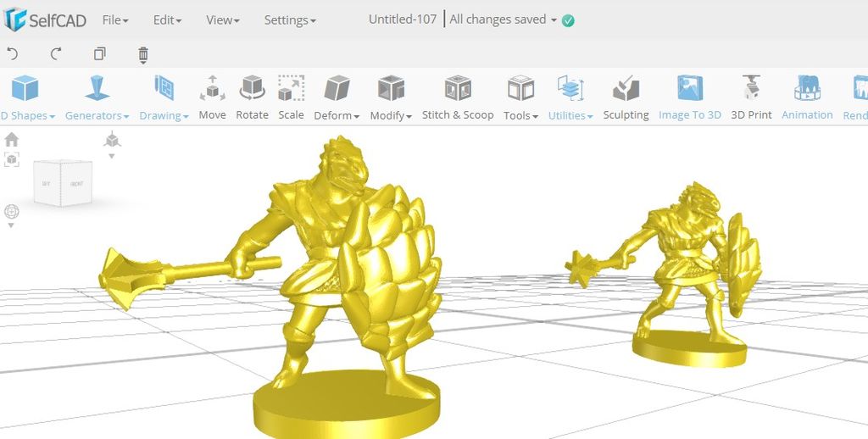This screenshot has height=439, width=868.
Task: Expand the Modify dropdown
Action: pyautogui.click(x=391, y=98)
